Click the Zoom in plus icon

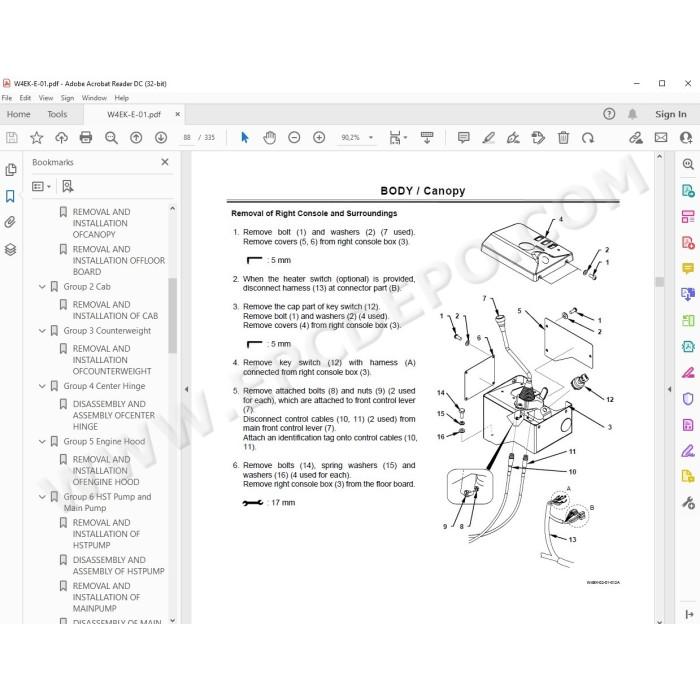[x=319, y=138]
